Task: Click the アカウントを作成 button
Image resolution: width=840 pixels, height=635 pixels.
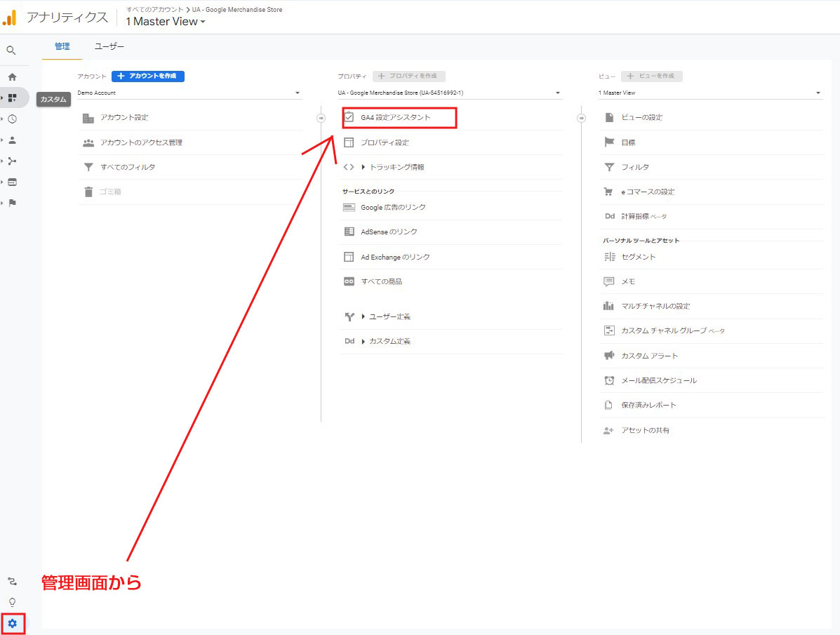Action: coord(148,76)
